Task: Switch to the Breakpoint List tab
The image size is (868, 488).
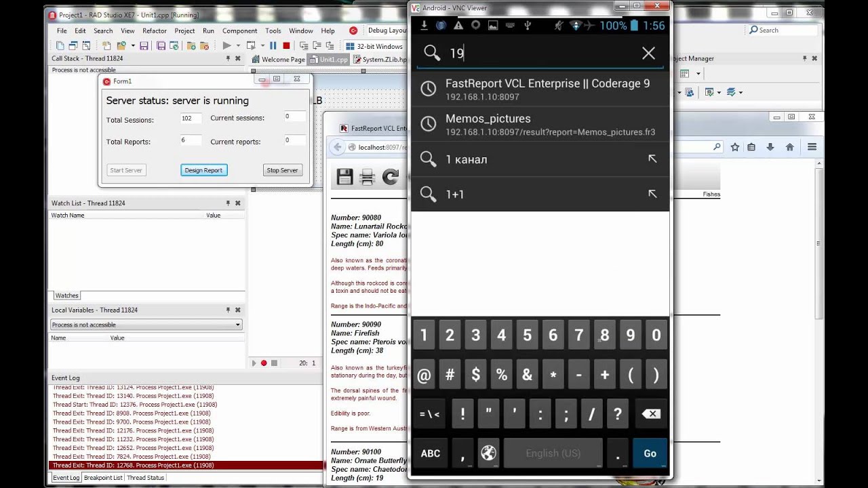Action: (103, 478)
